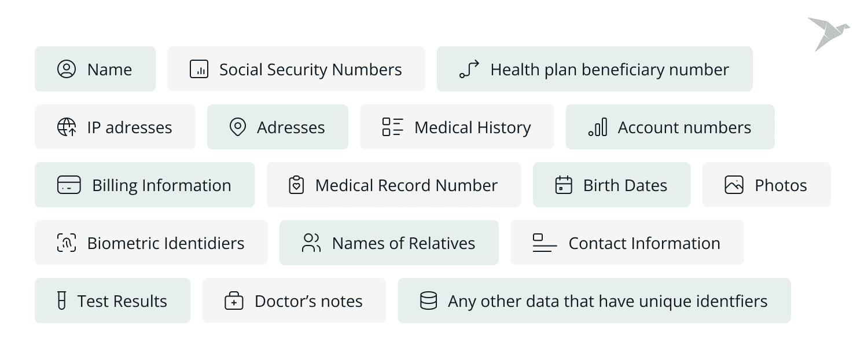Viewport: 868px width, 359px height.
Task: Click the image icon beside Photos
Action: click(x=734, y=185)
